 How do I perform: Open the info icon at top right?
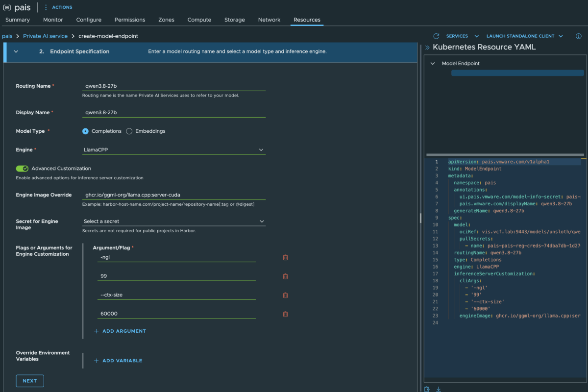[578, 36]
